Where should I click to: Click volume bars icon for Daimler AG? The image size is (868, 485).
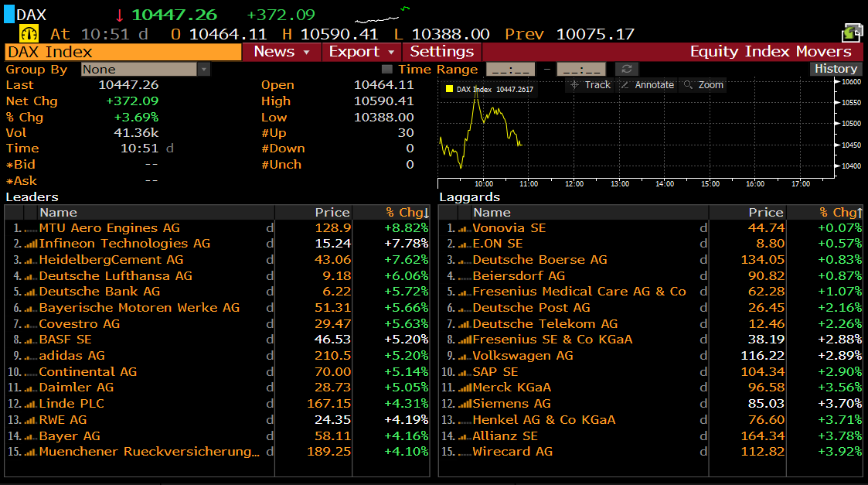[x=31, y=388]
